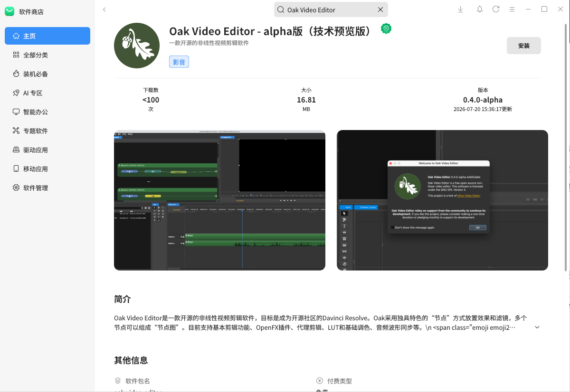Screen dimensions: 570x392
Task: Open 移动应用 mobile apps section
Action: pyautogui.click(x=47, y=169)
